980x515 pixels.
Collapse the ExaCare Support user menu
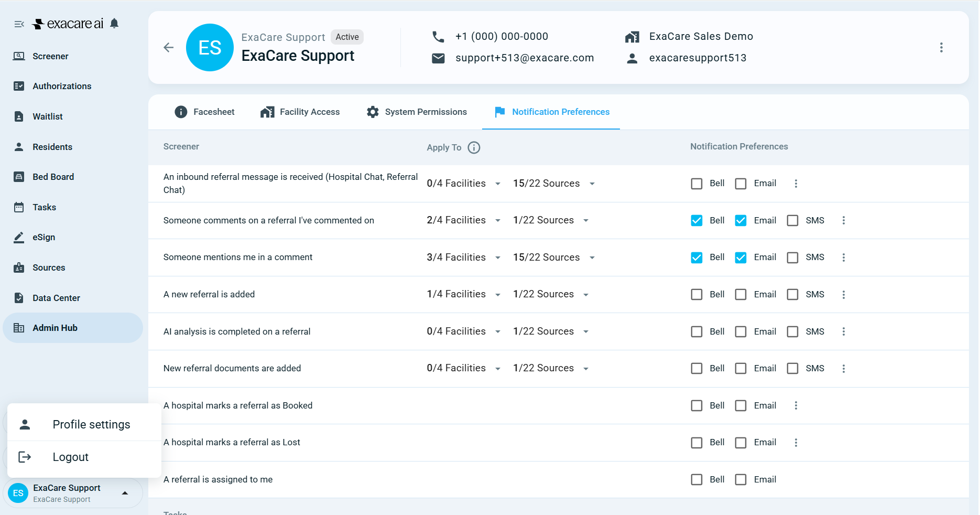[x=125, y=493]
